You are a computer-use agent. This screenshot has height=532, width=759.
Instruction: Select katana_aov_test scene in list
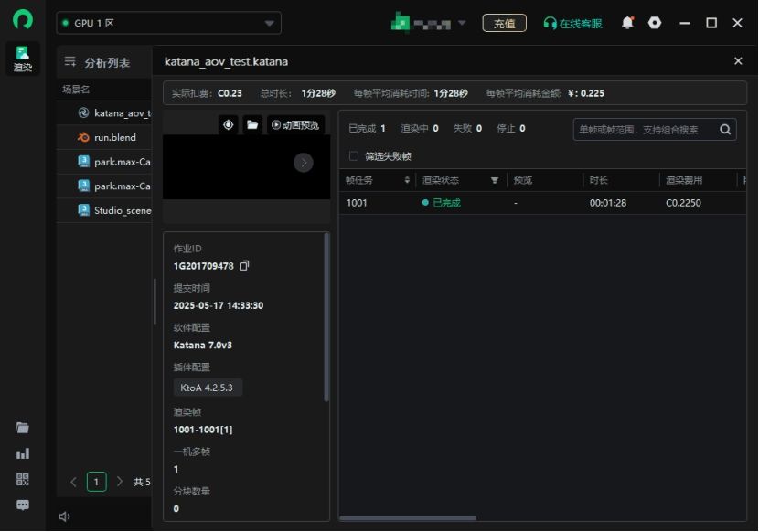[x=104, y=112]
